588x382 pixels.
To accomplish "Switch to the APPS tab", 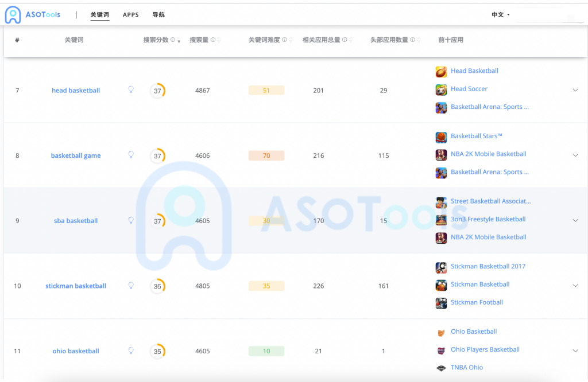I will (x=130, y=14).
